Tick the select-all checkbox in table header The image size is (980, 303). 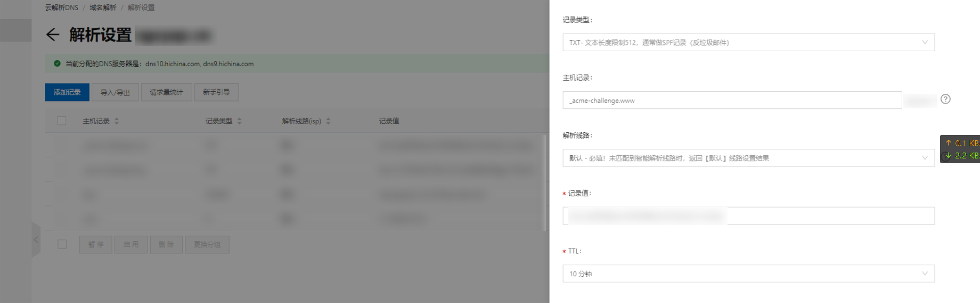[62, 121]
